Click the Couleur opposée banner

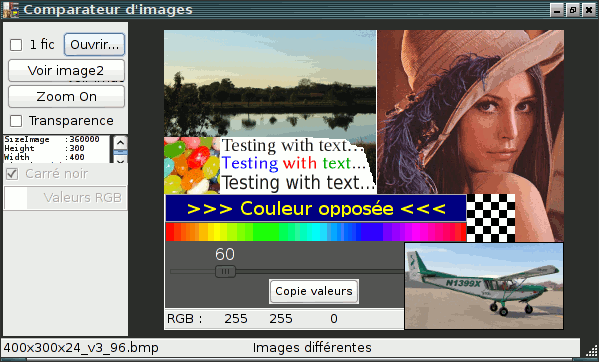(x=316, y=208)
